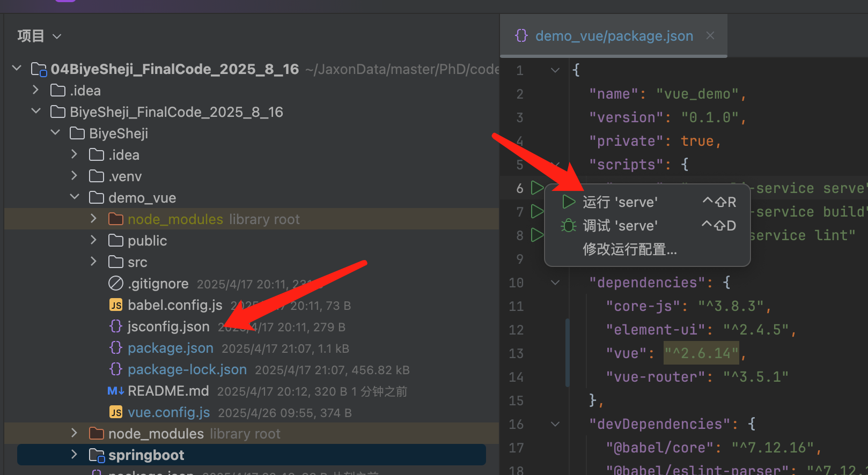This screenshot has height=475, width=868.
Task: Collapse the BiyeSheji folder
Action: 55,133
